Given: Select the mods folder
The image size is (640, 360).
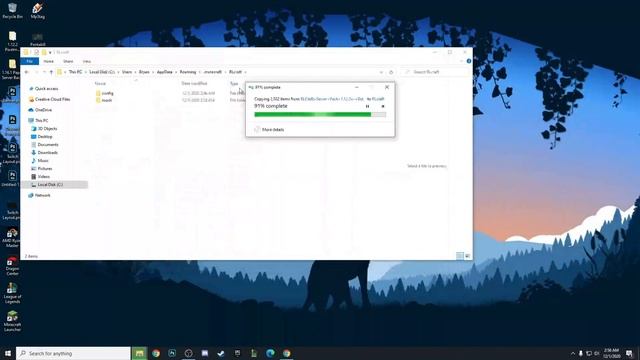Looking at the screenshot, I should [x=107, y=100].
